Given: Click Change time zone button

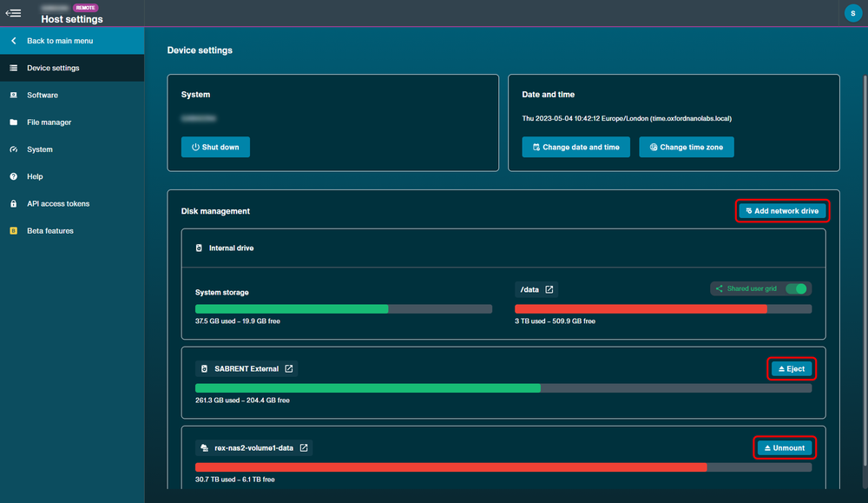Looking at the screenshot, I should (x=687, y=148).
